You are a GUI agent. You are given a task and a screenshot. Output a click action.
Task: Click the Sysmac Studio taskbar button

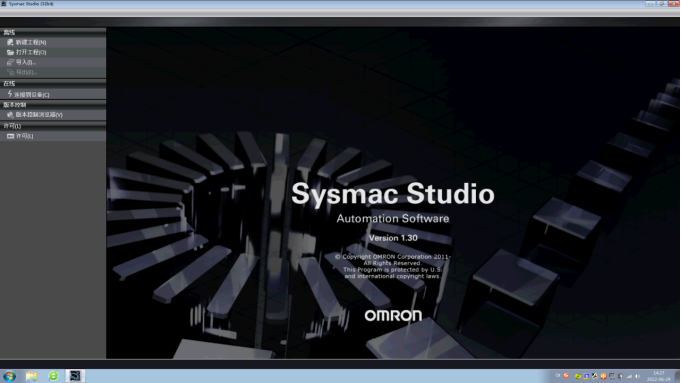click(75, 376)
